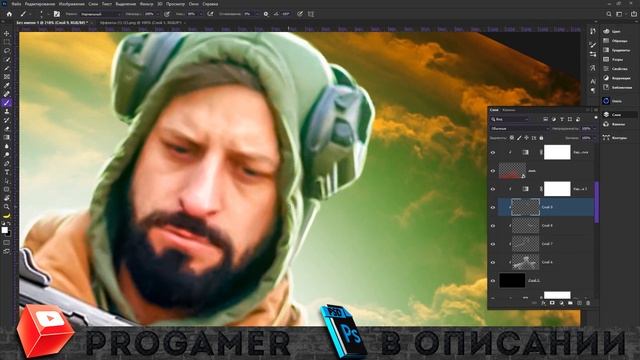Hide the Слой 6 layer
640x360 pixels.
[493, 262]
